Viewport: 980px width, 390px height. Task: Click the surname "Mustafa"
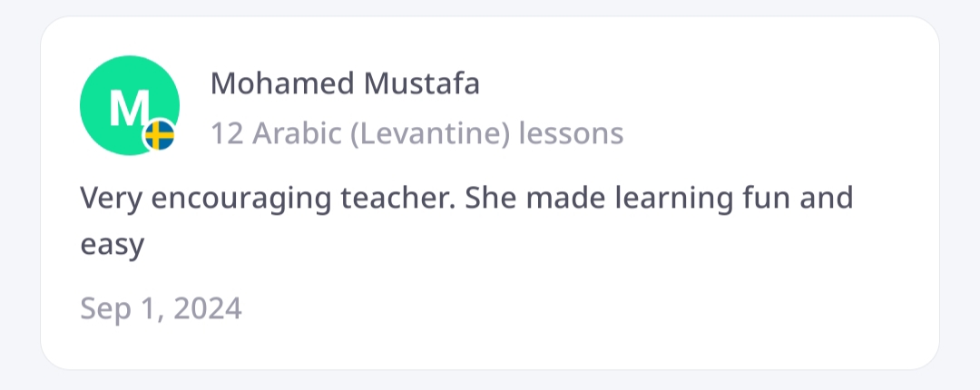pos(421,84)
